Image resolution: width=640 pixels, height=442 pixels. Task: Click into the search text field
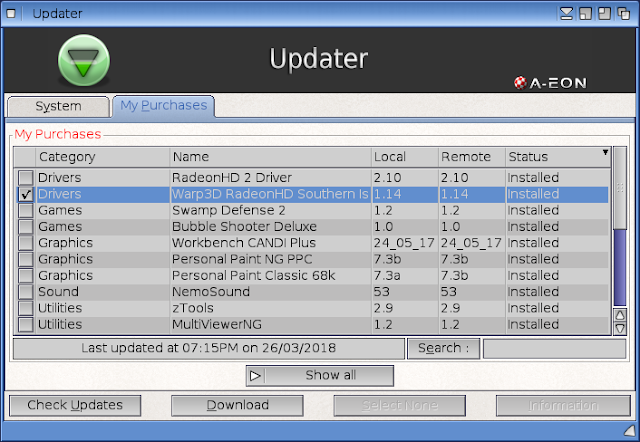[x=554, y=349]
